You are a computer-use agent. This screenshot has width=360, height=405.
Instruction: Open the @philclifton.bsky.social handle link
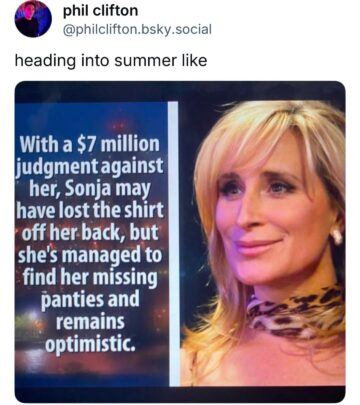(137, 29)
